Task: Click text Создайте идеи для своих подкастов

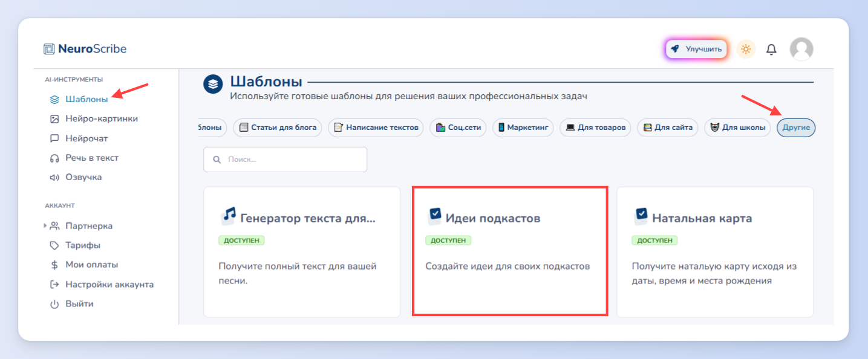Action: [507, 266]
